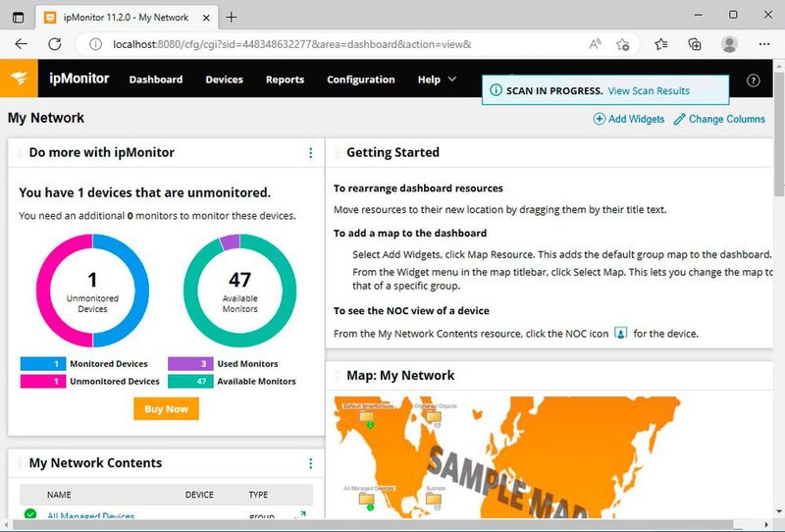Image resolution: width=785 pixels, height=532 pixels.
Task: Click the pink Unmonitored Devices swatch
Action: tap(43, 381)
